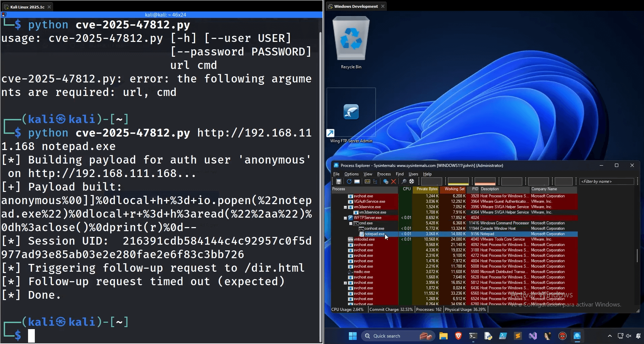Switch to the Windows Development VM tab
The image size is (644, 344).
(x=356, y=6)
